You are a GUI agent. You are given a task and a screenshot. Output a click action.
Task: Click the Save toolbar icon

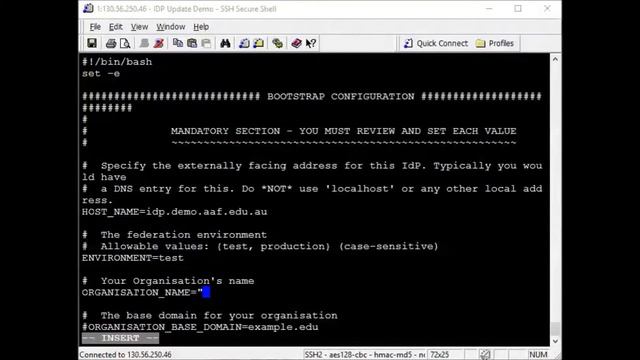(92, 43)
